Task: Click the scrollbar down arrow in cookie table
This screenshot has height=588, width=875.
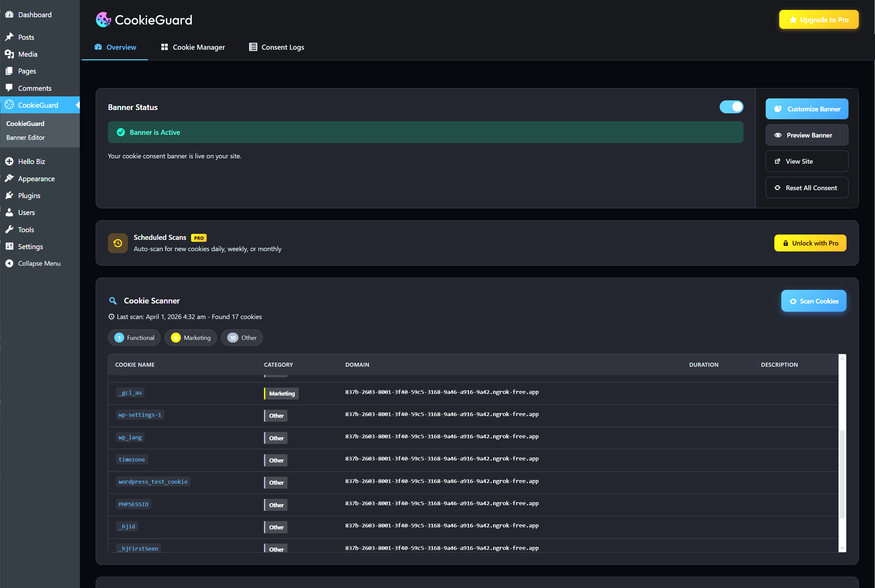Action: coord(843,548)
